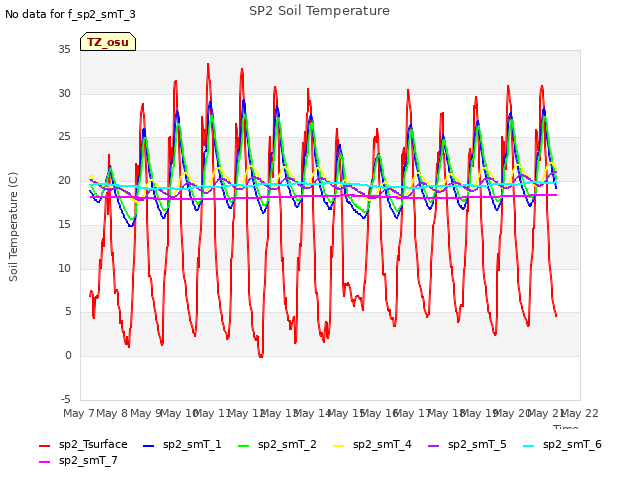Click the sp2_smT_6 legend entry
Viewport: 640px width, 480px height.
(562, 444)
